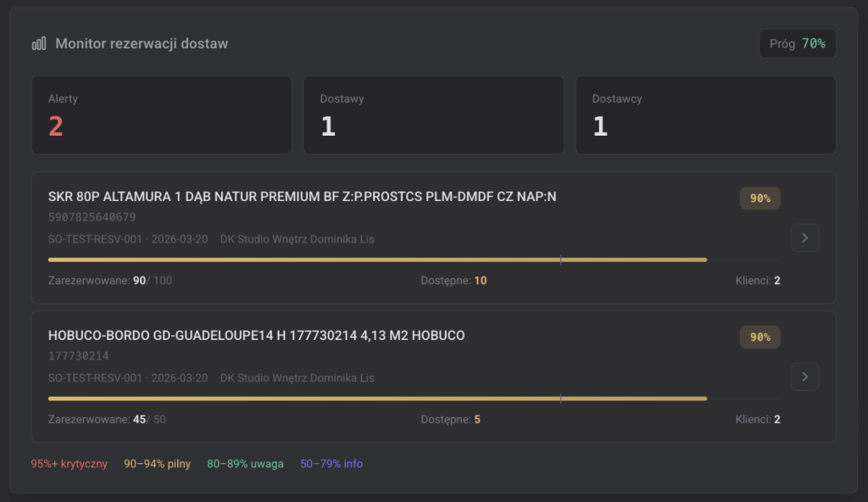
Task: Click the 95%+ krytyczny legend label
Action: coord(70,464)
